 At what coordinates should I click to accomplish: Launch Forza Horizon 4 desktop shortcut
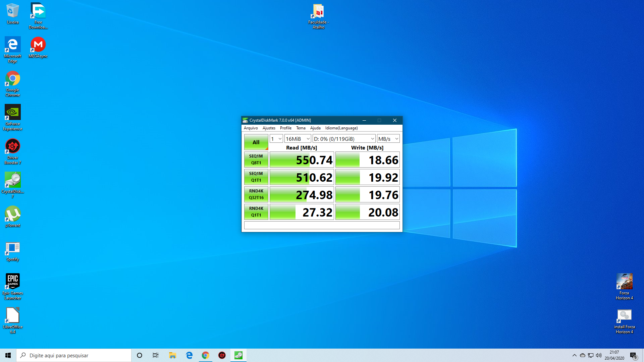click(x=624, y=287)
